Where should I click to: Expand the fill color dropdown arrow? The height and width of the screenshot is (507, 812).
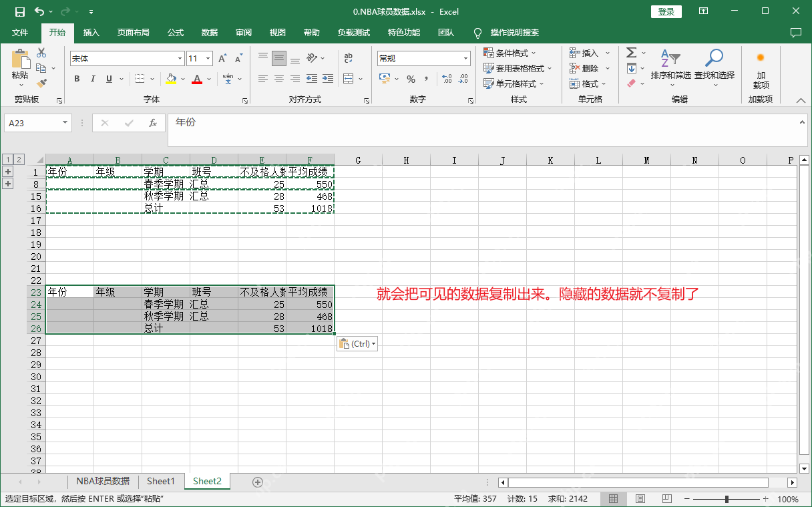[x=182, y=79]
